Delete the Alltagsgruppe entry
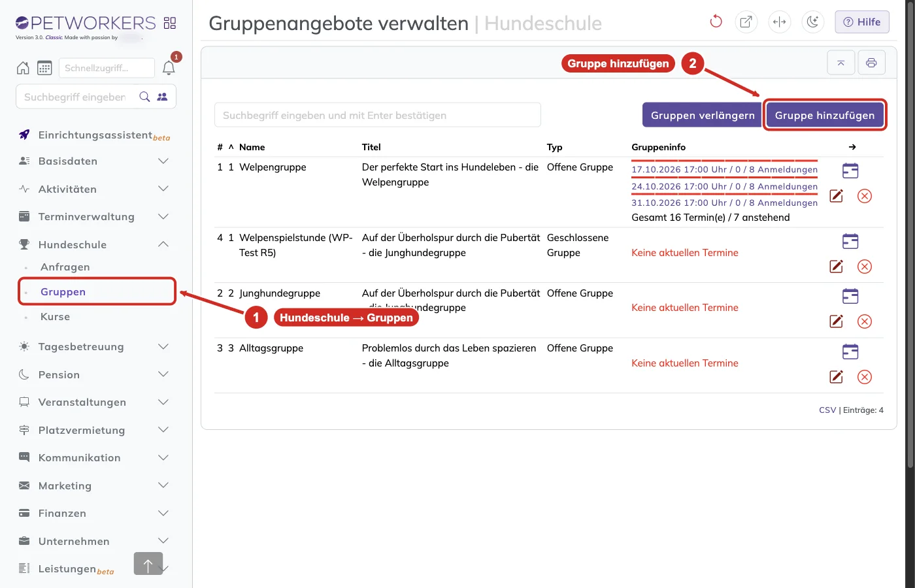The image size is (915, 588). click(x=865, y=377)
